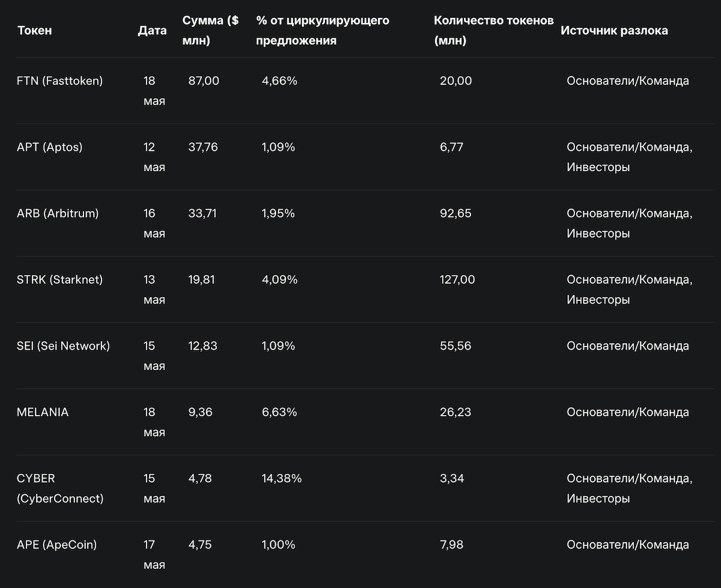Click the "STRK (Starknet)" token name
Screen dimensions: 721x588
(60, 279)
